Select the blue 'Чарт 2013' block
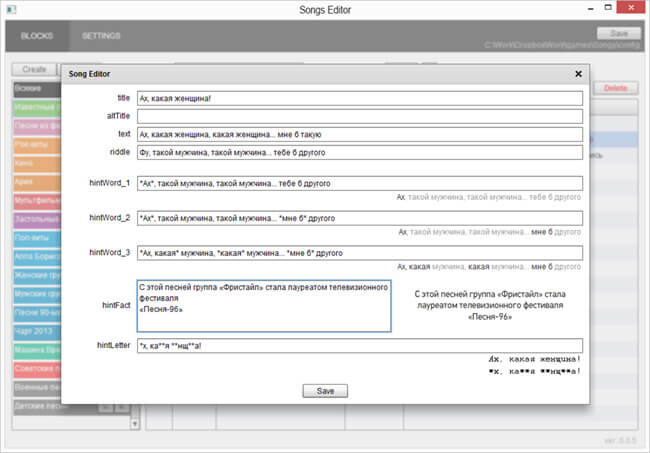The width and height of the screenshot is (650, 453). coord(37,331)
